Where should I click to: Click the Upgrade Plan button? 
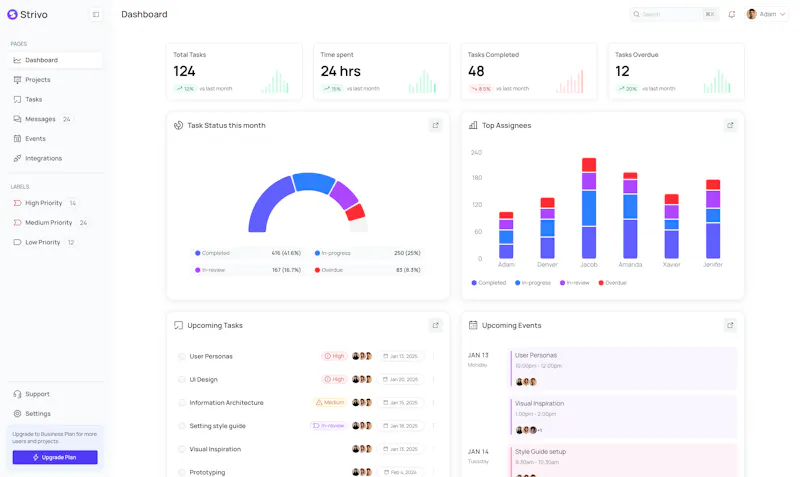click(x=55, y=457)
